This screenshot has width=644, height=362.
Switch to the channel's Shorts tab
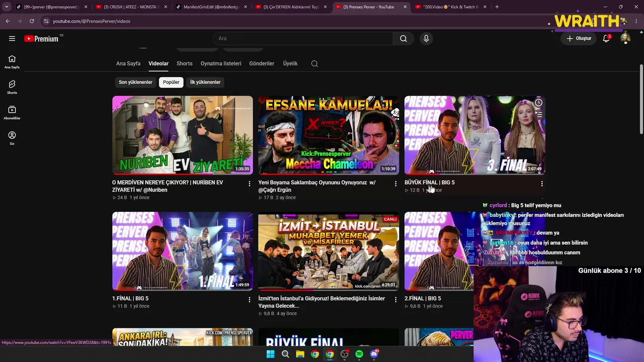185,64
